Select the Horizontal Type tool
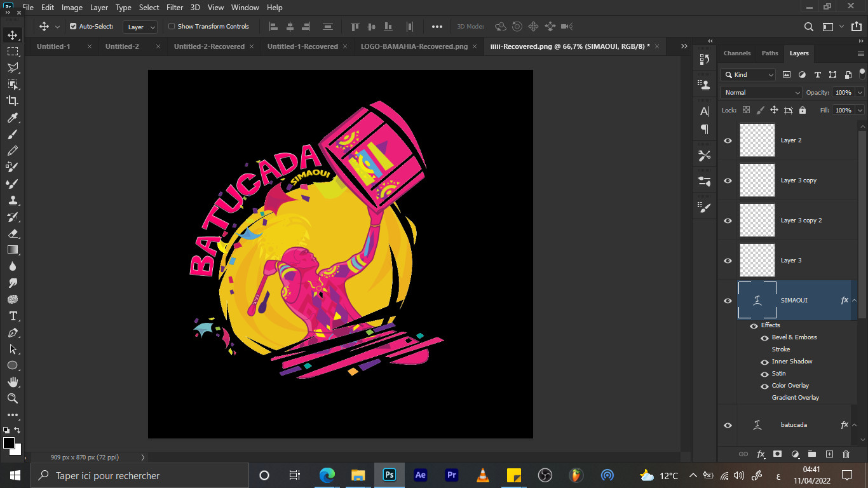This screenshot has width=868, height=488. click(x=12, y=316)
